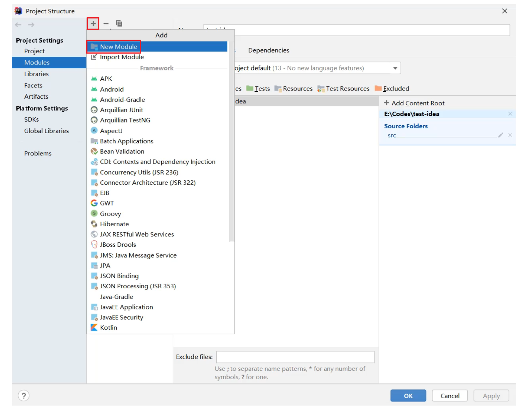Screen dimensions: 532x407
Task: Remove content root E:\Codes\test-idea with X
Action: pos(510,113)
